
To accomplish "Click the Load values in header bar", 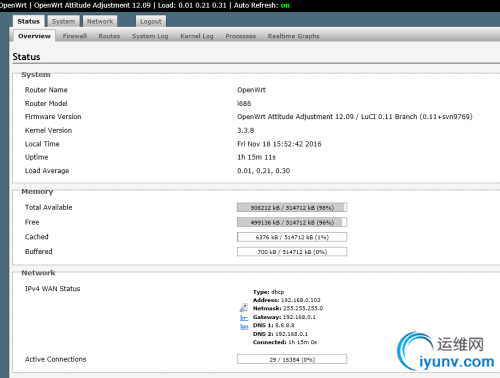I will coord(192,5).
